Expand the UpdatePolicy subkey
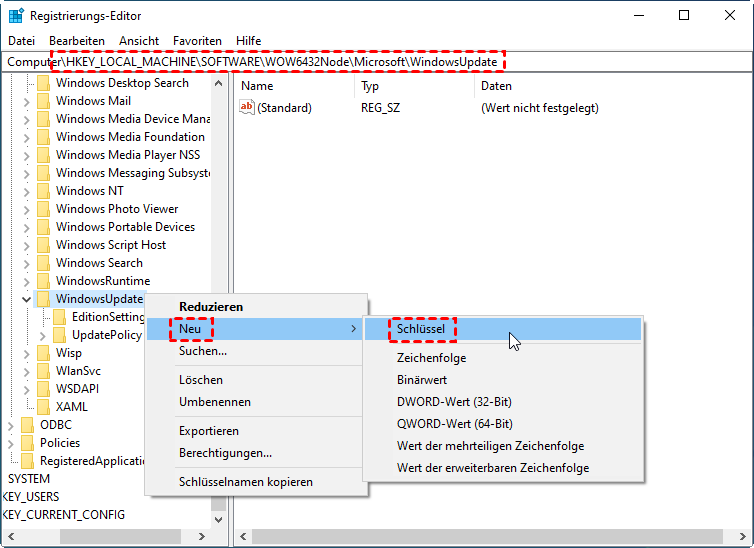 pos(42,336)
